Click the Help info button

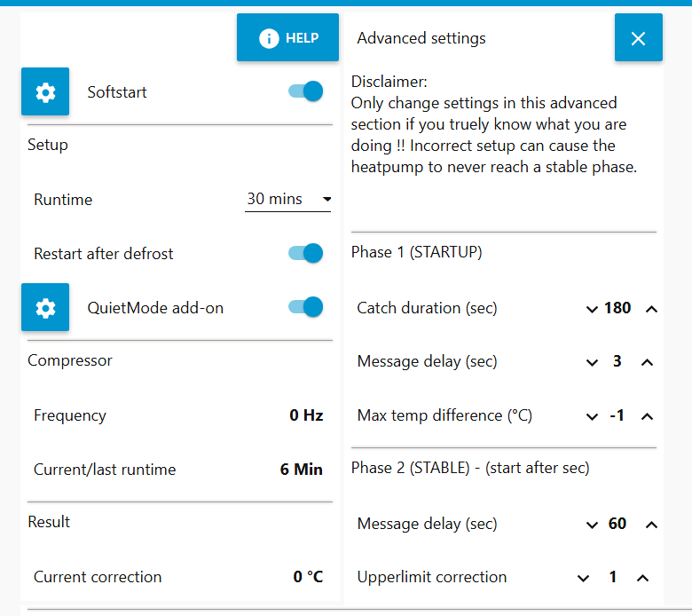[287, 38]
